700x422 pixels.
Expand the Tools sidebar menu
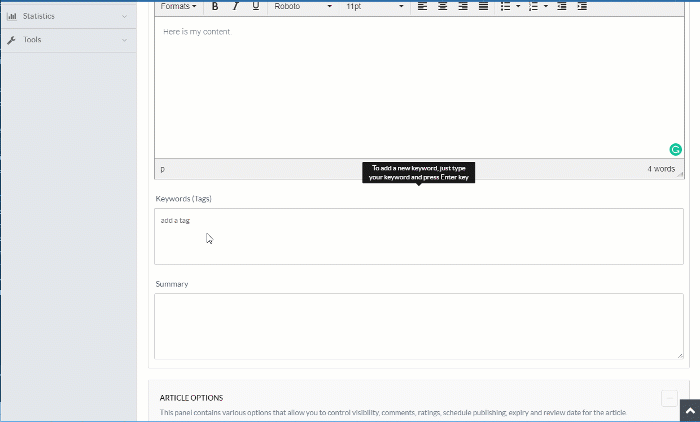pos(68,40)
